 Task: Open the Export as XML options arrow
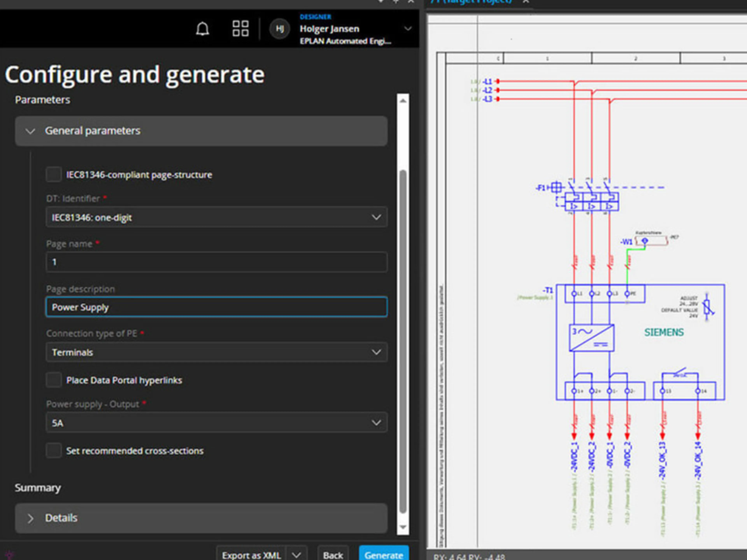click(x=296, y=555)
